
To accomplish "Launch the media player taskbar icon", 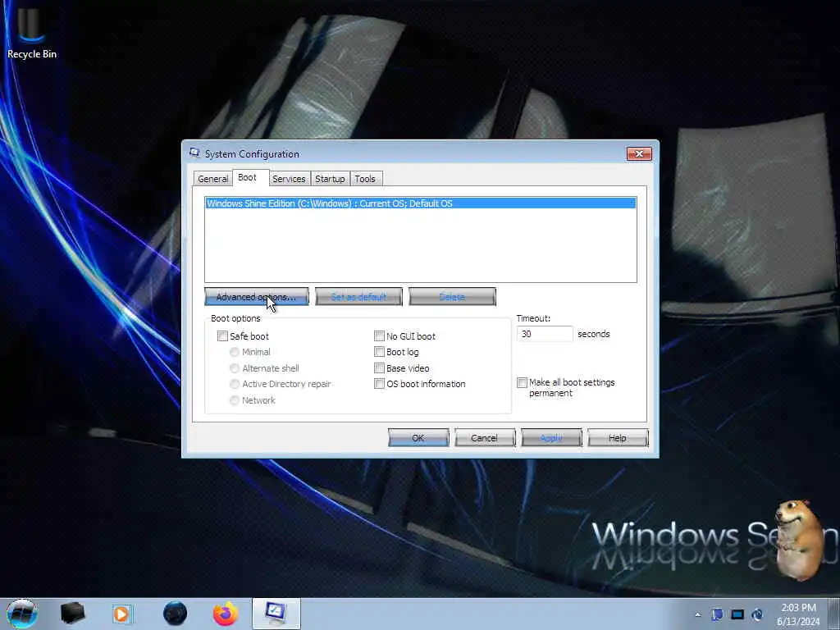I will (x=121, y=614).
